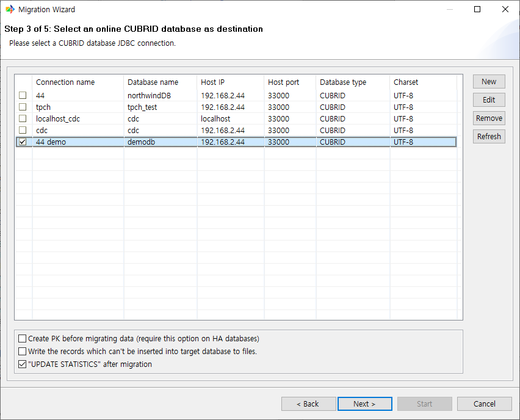Cancel the migration wizard
The height and width of the screenshot is (420, 520).
pyautogui.click(x=485, y=404)
